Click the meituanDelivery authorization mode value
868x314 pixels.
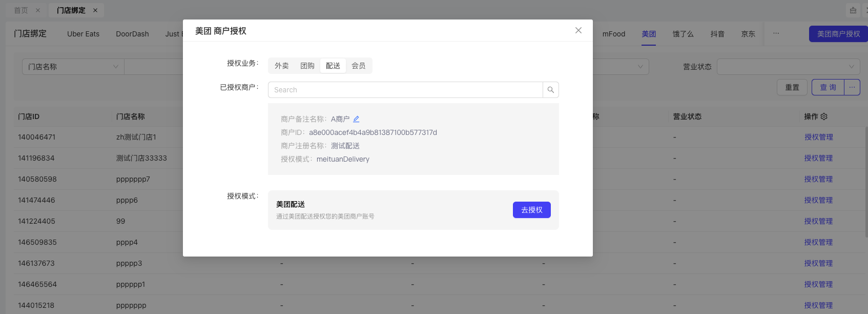(343, 159)
